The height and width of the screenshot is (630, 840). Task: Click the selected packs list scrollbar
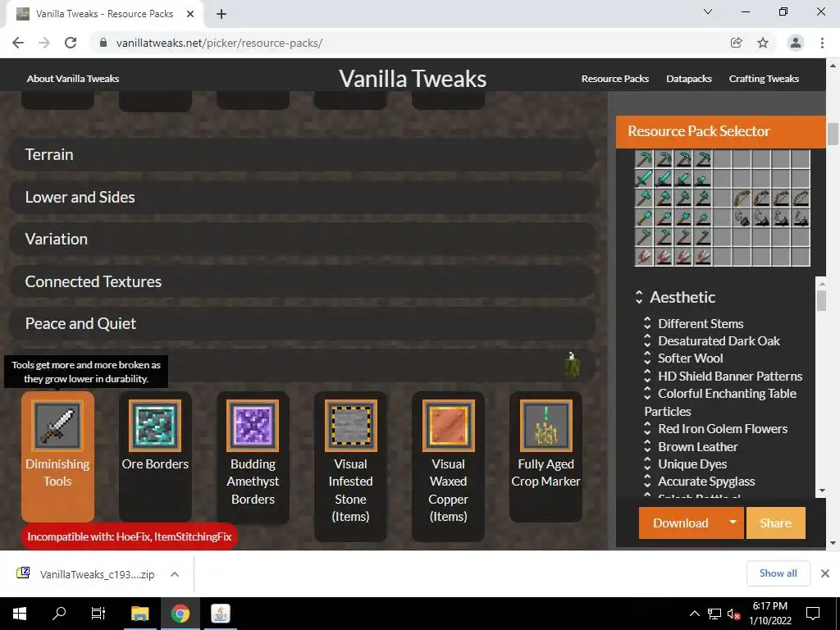[x=821, y=300]
